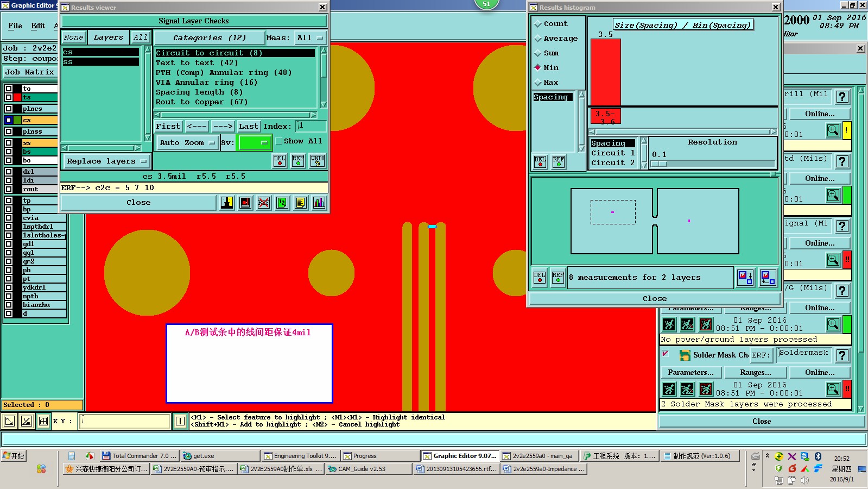868x489 pixels.
Task: Click the green numbered page icon
Action: (x=282, y=203)
